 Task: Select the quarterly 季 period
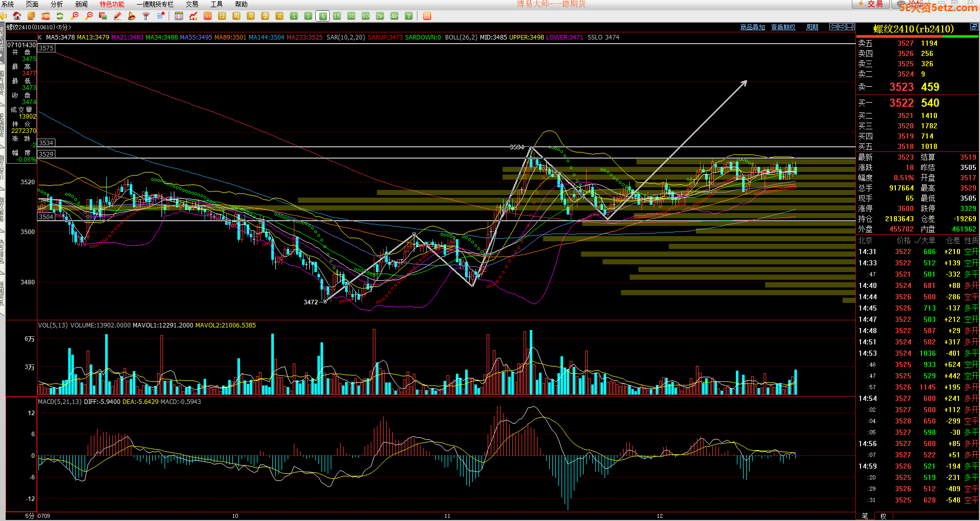pyautogui.click(x=265, y=16)
